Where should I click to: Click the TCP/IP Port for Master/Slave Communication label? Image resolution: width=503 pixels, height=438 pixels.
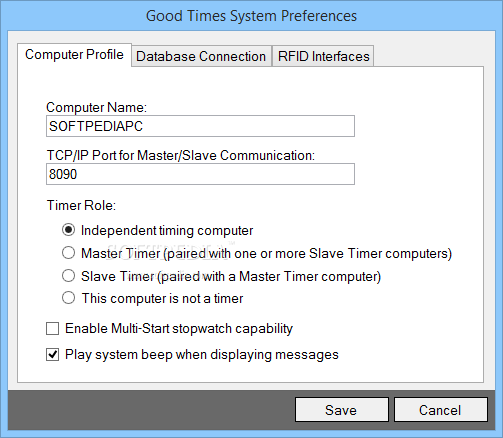pyautogui.click(x=181, y=155)
